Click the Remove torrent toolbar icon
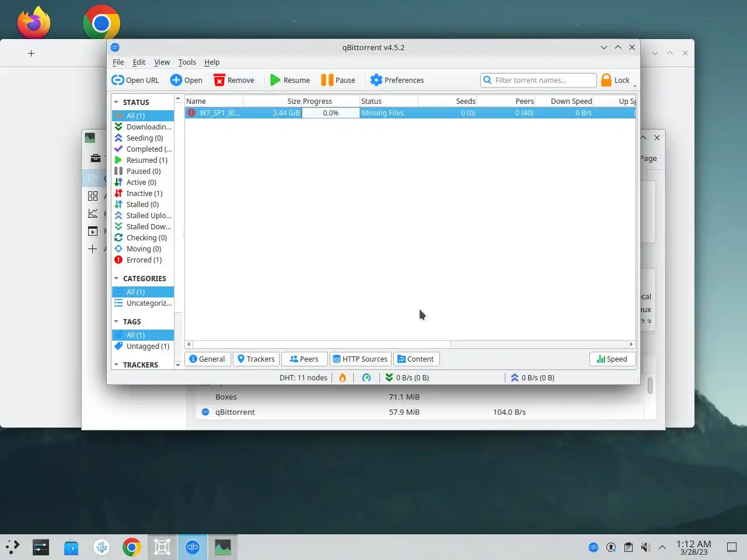Screen dimensions: 747x560 pyautogui.click(x=219, y=80)
